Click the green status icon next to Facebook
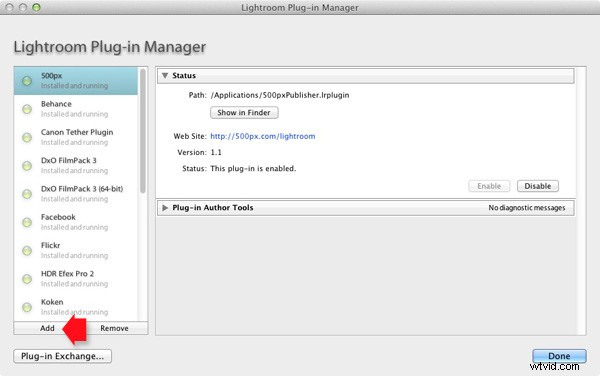The height and width of the screenshot is (376, 600). click(27, 222)
